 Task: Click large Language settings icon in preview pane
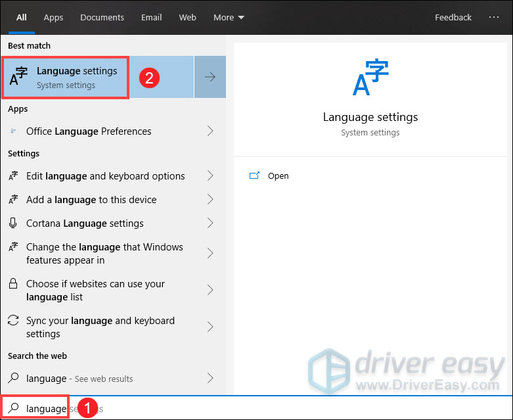[x=370, y=78]
